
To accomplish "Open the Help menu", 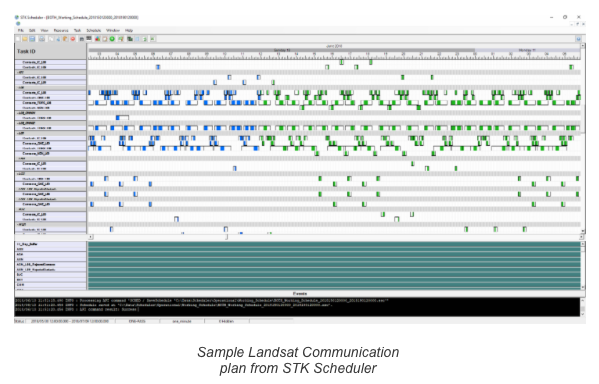I will (129, 30).
